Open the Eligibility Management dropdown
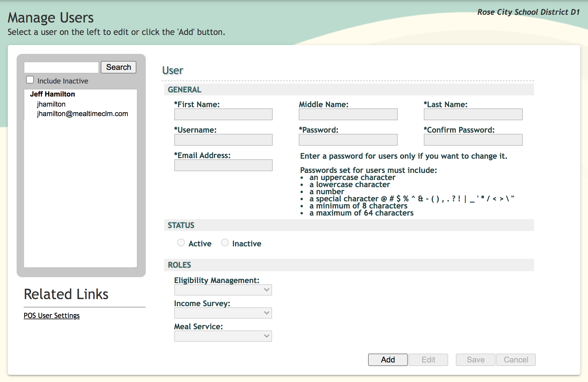This screenshot has height=382, width=588. [223, 290]
